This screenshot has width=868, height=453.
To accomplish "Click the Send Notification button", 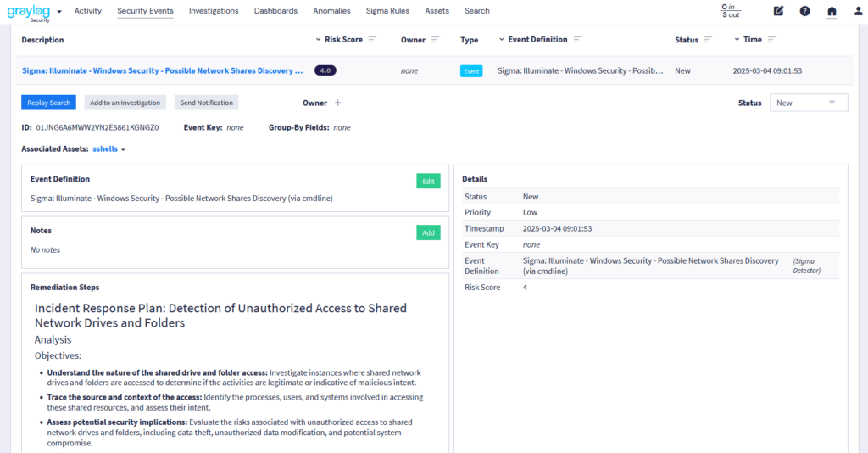I will click(x=206, y=103).
